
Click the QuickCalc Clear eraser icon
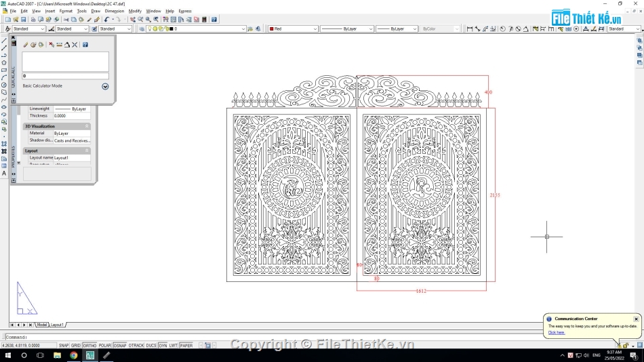tap(26, 44)
